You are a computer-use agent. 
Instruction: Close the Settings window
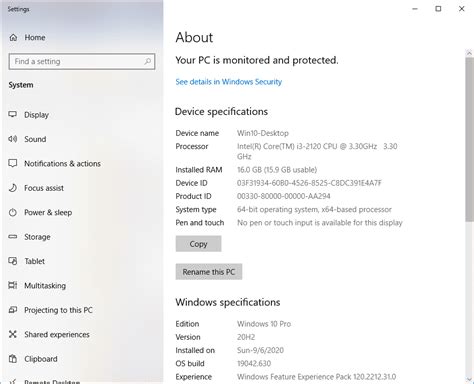pos(462,9)
